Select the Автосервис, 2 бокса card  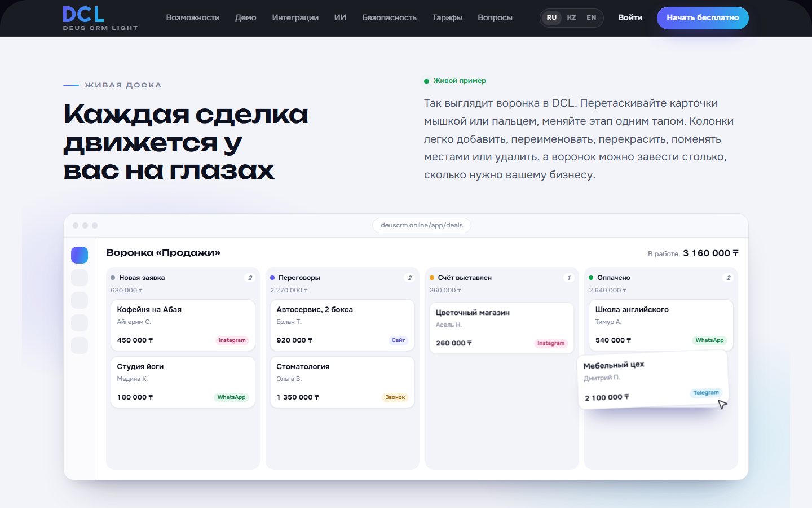point(342,325)
